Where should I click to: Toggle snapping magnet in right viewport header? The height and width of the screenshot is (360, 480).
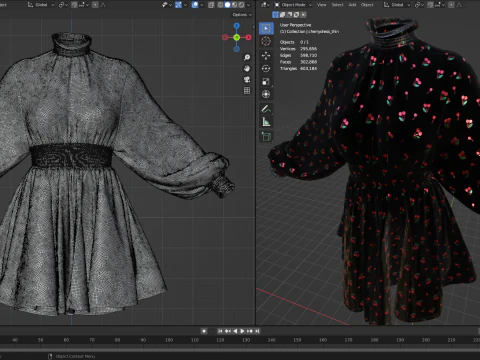point(430,5)
